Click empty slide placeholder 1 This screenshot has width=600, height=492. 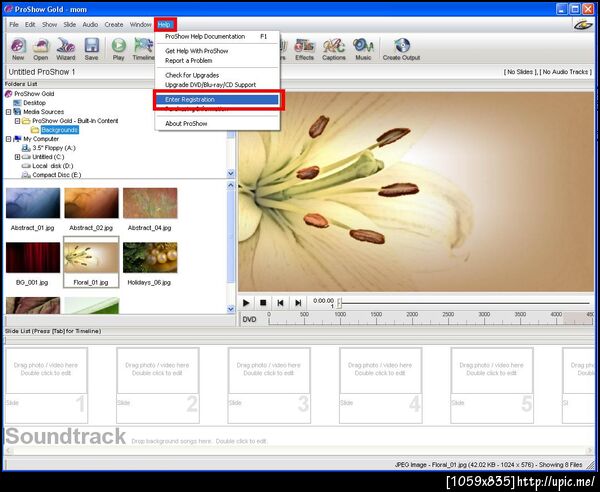46,385
